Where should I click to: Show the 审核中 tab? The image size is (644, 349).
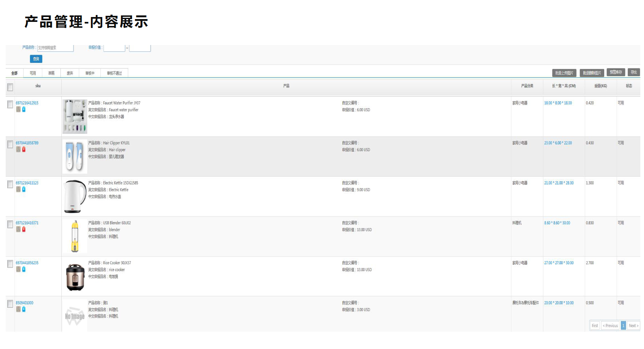[x=90, y=73]
